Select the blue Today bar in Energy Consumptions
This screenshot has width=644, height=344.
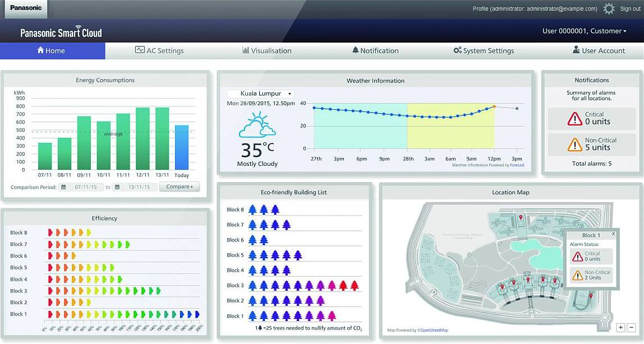tap(182, 147)
